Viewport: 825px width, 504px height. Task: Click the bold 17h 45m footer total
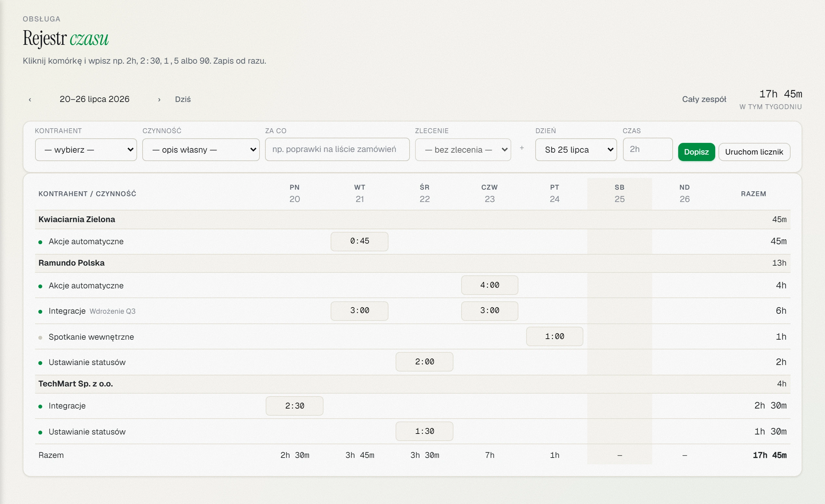coord(769,455)
